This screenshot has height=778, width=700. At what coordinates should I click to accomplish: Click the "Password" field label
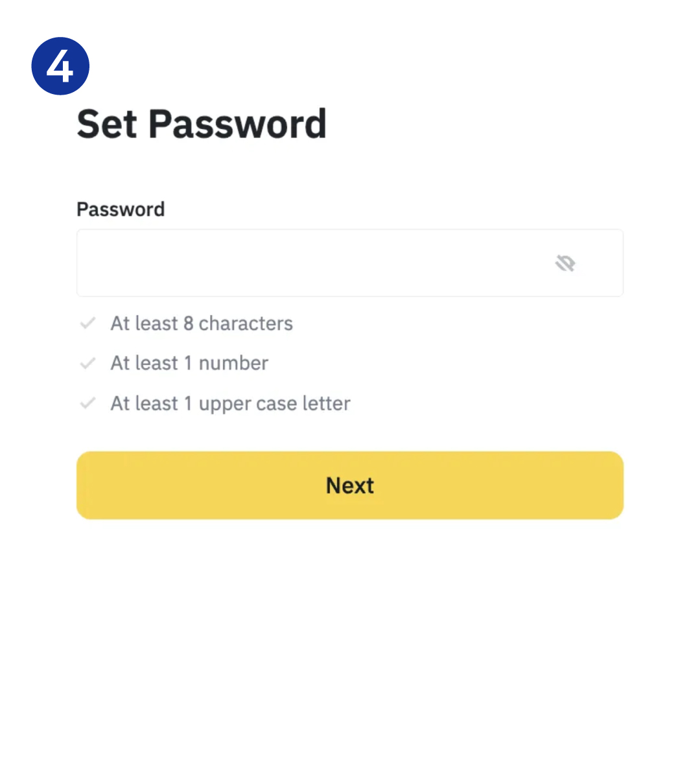(121, 209)
